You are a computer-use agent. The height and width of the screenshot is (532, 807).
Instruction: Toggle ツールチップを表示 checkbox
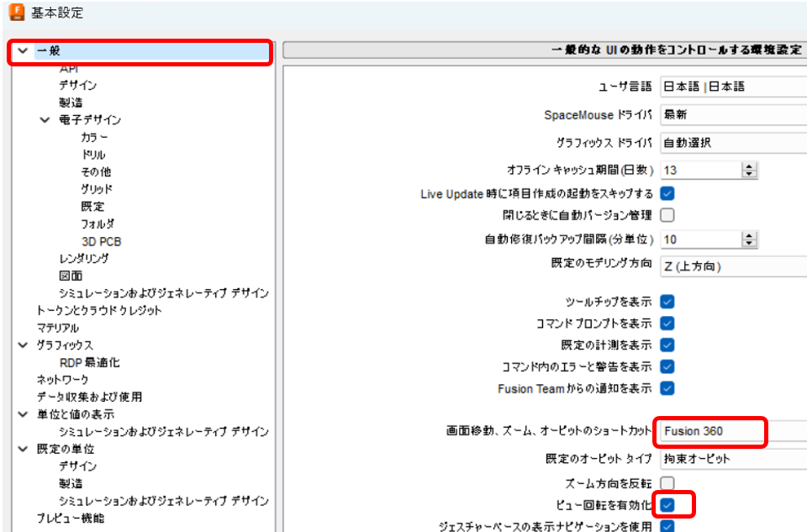pos(667,302)
